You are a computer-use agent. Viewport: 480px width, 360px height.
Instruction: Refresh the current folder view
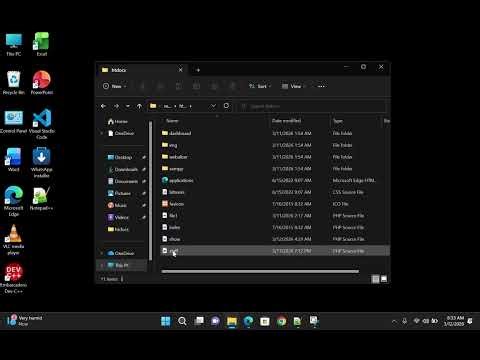pyautogui.click(x=226, y=106)
